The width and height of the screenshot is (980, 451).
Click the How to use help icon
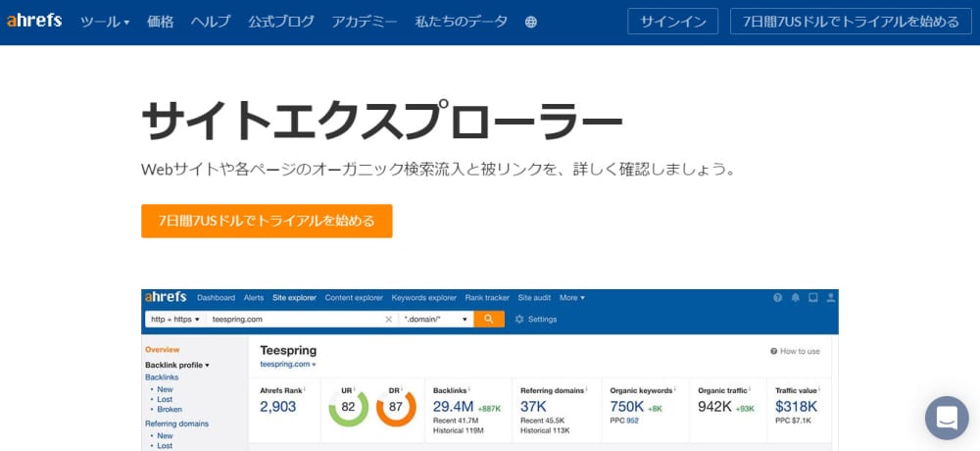[x=774, y=352]
